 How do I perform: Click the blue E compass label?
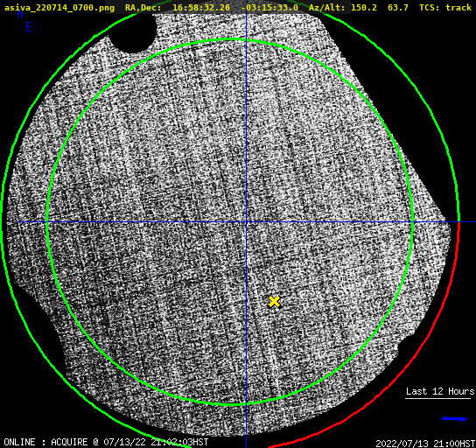pos(29,27)
